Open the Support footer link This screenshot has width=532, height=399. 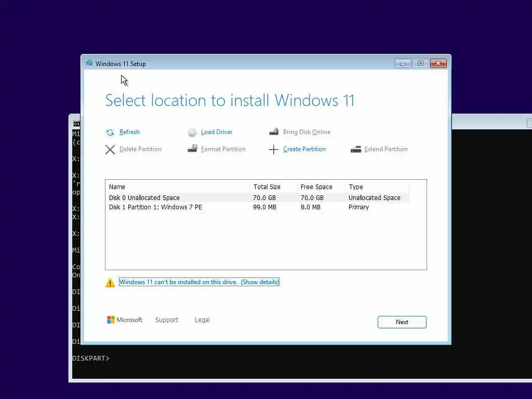click(167, 320)
